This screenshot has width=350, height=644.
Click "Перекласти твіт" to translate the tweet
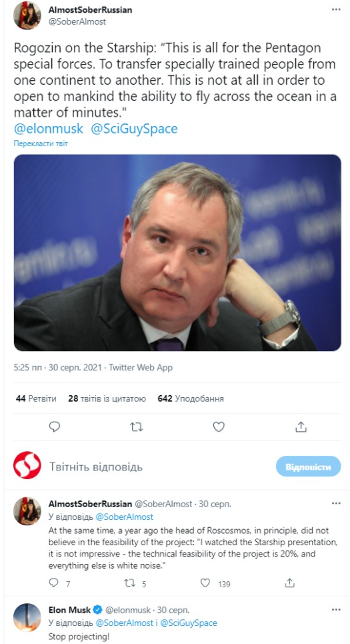(41, 143)
